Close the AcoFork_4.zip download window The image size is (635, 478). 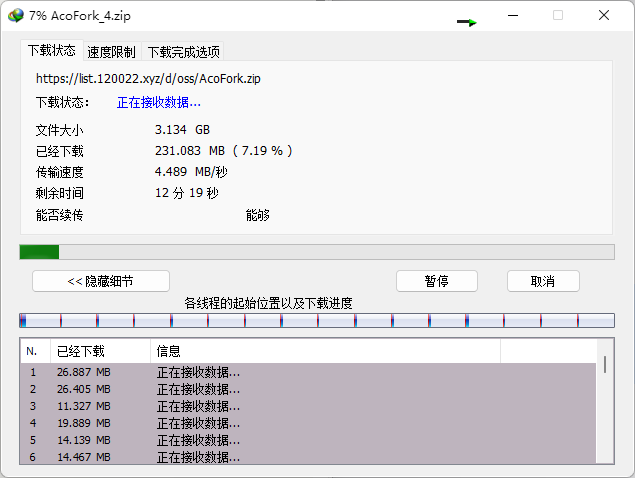[x=604, y=16]
